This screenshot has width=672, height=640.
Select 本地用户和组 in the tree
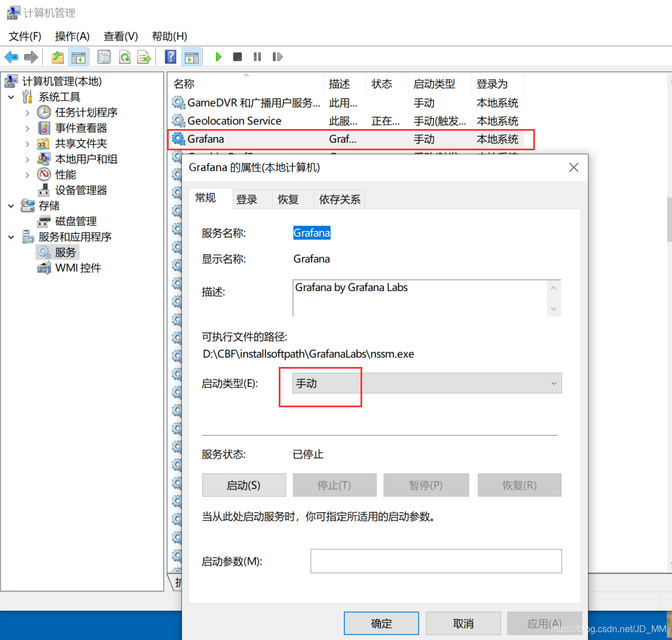point(86,159)
